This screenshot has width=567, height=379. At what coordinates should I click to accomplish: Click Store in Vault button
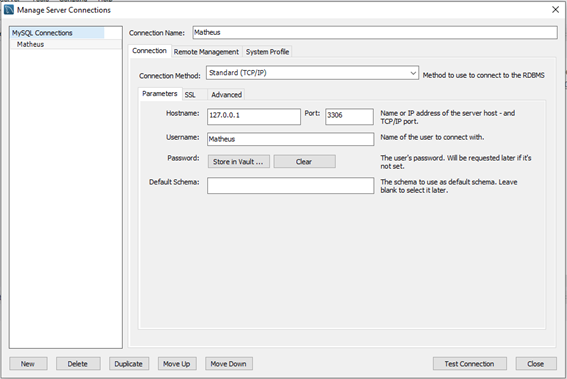pos(239,162)
